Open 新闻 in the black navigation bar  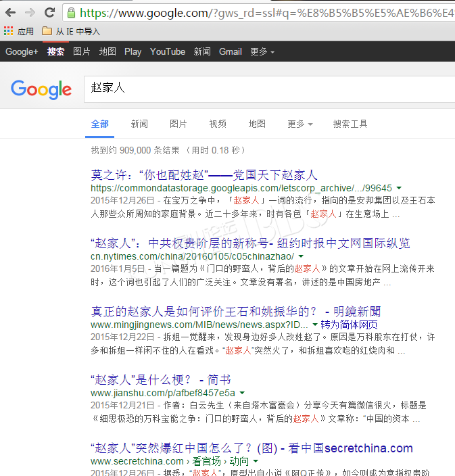(x=202, y=51)
